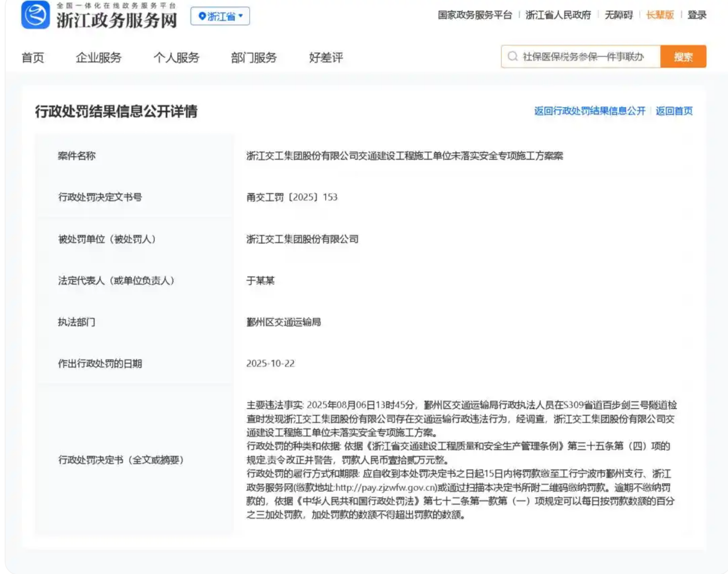Click the payment URL http://pay.zjzwfw.gov.cn
The image size is (728, 574).
point(386,487)
